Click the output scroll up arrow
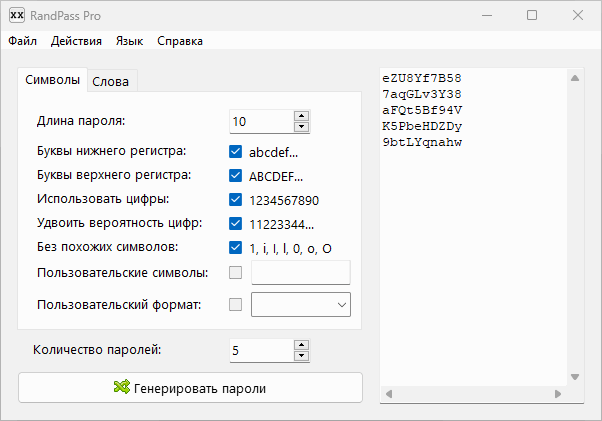Screen dimensions: 602x421 click(575, 78)
